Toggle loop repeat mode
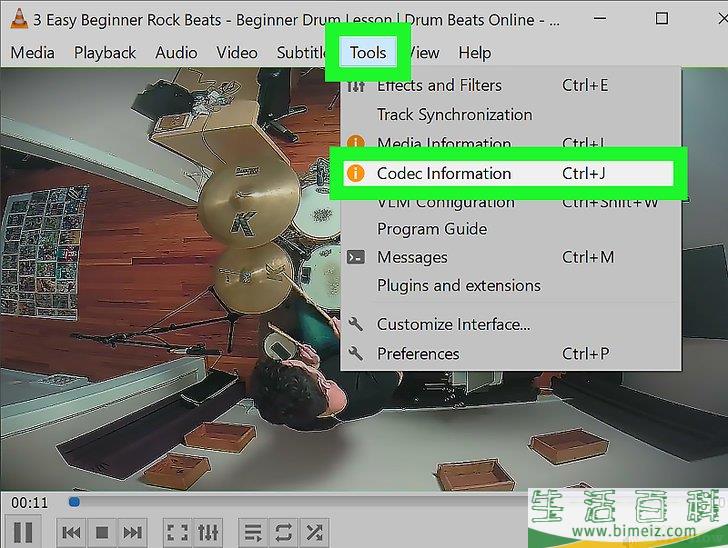Viewport: 728px width, 548px height. (x=283, y=532)
